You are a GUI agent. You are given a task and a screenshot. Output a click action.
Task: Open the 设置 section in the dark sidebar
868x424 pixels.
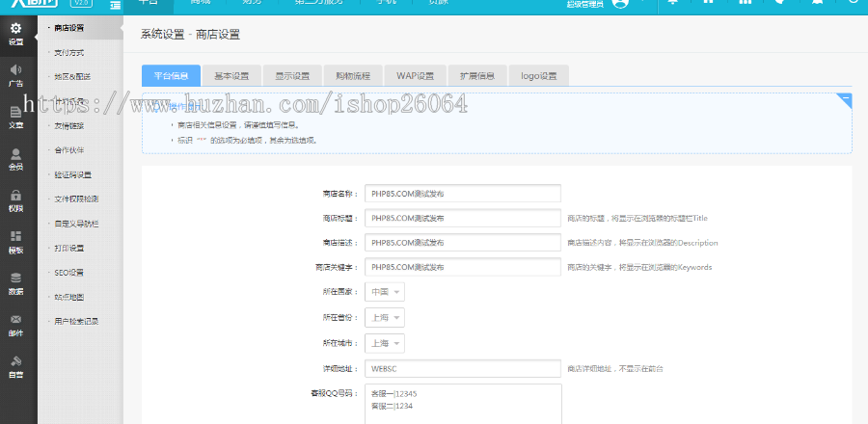pos(16,35)
